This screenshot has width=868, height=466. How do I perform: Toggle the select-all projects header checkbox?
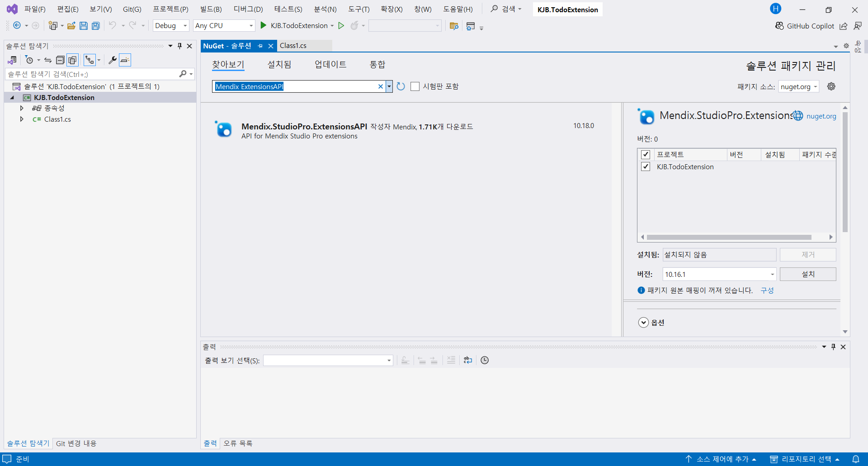click(646, 155)
